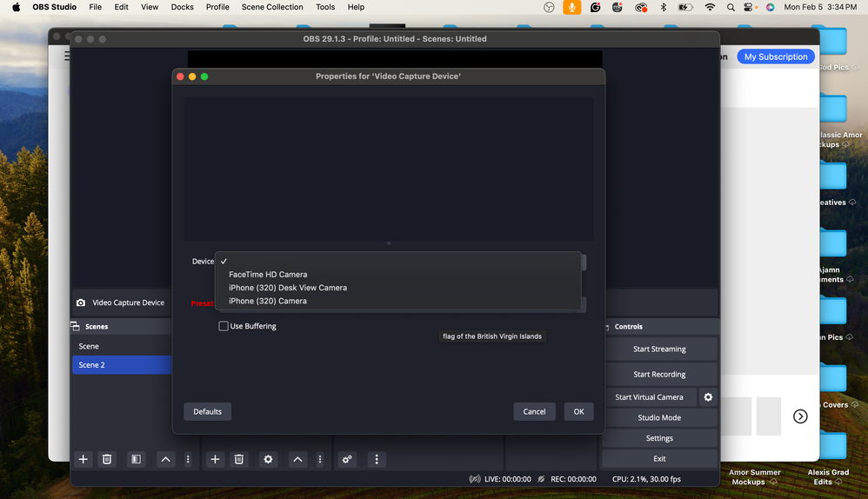Open Siri from the menu bar
Screen dimensions: 868x499
770,7
